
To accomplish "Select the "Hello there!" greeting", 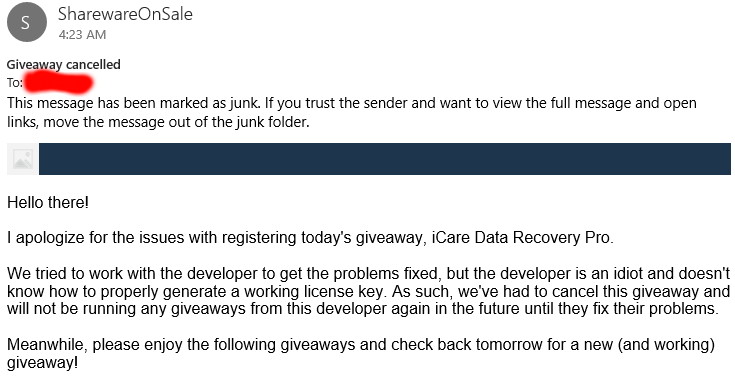I will [48, 203].
